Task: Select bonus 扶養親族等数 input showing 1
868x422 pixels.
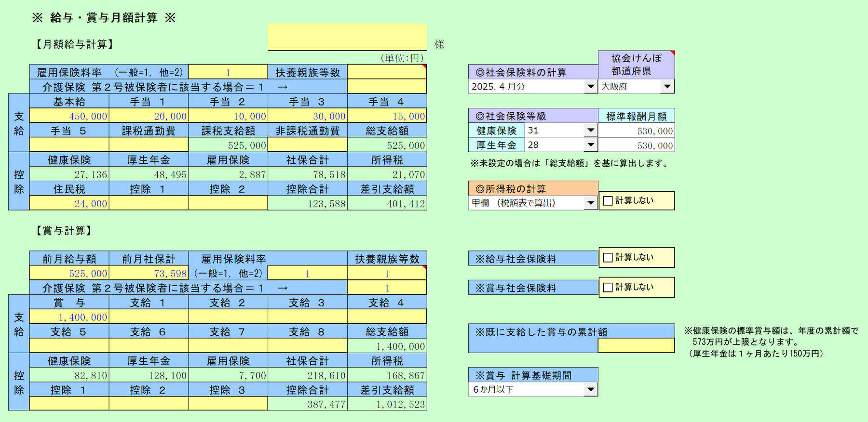Action: coord(387,273)
